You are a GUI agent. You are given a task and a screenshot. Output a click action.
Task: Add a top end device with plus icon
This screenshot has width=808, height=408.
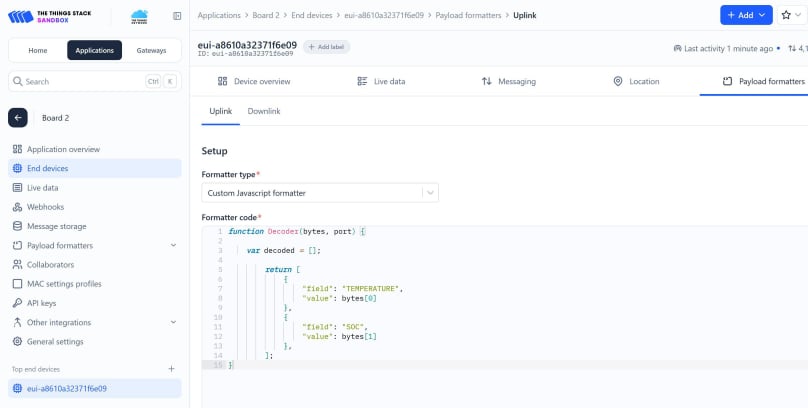pos(172,369)
